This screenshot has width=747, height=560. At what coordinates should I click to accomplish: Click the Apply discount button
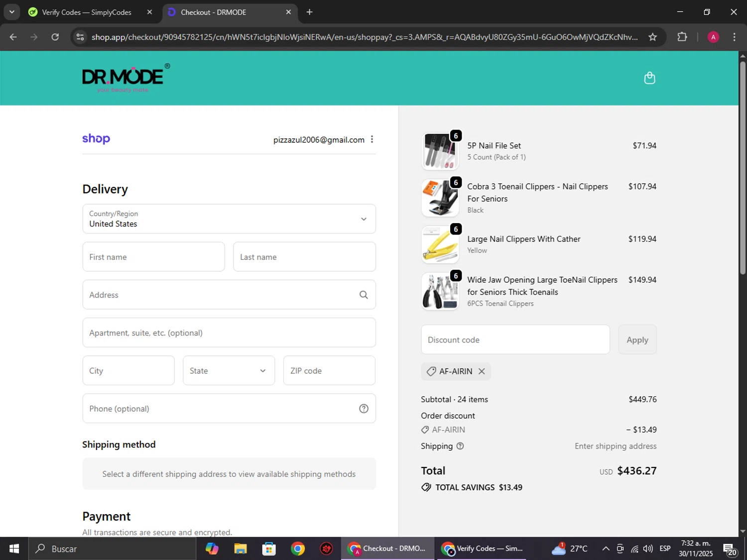tap(637, 339)
